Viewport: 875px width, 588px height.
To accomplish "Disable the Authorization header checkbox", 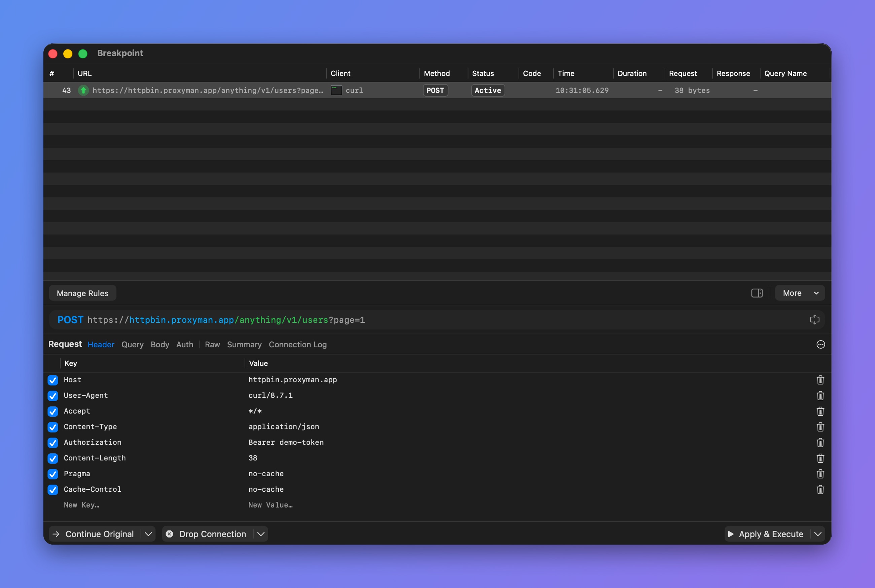I will [53, 443].
